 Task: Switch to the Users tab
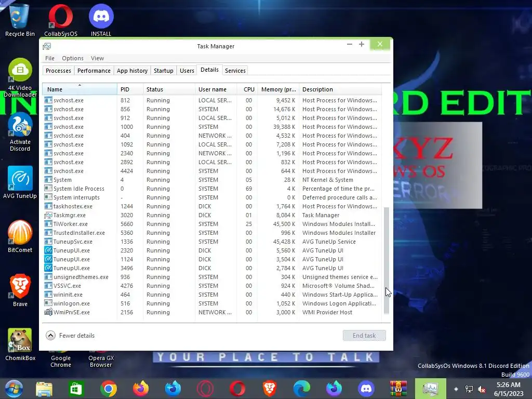[x=187, y=71]
